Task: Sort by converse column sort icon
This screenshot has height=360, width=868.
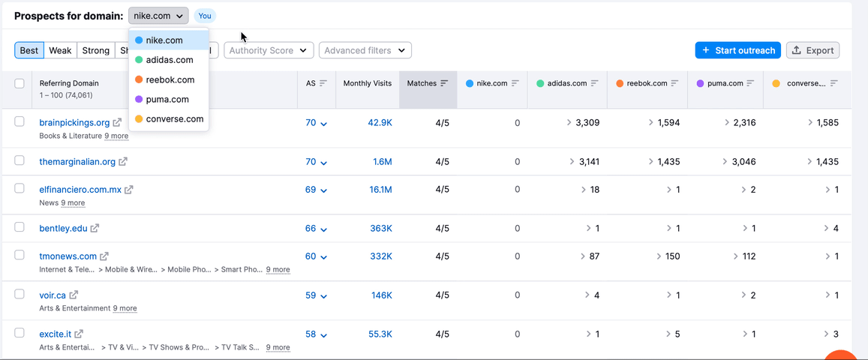Action: 834,83
